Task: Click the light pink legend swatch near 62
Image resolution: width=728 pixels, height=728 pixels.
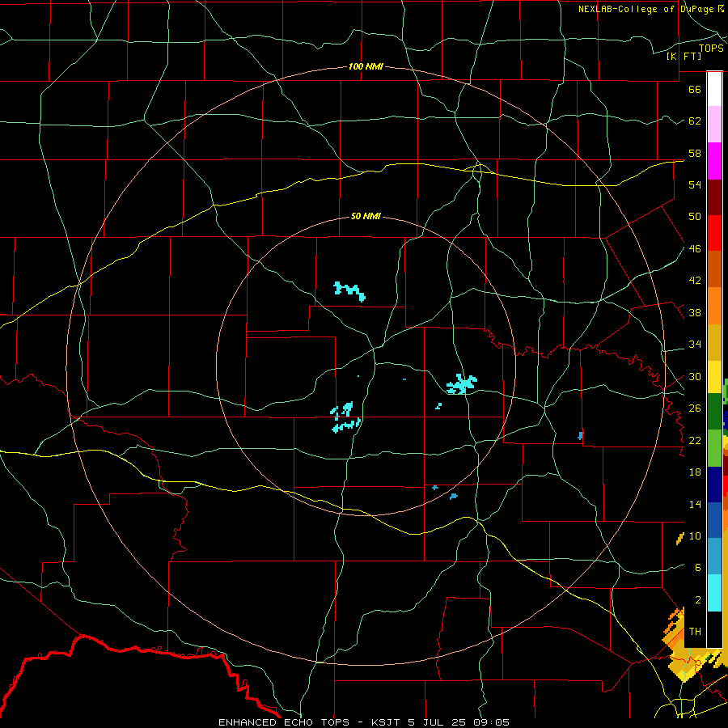Action: coord(714,125)
